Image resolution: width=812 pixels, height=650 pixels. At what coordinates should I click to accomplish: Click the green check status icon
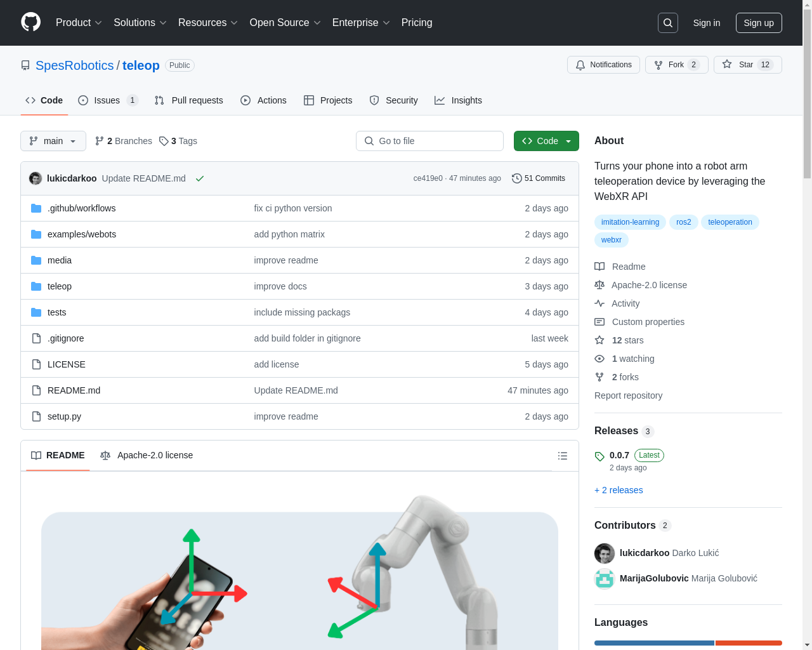click(200, 178)
